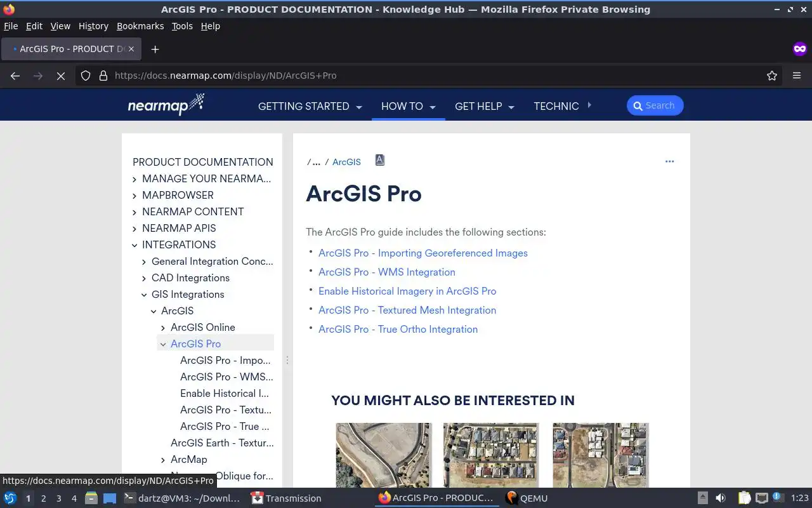
Task: Stop page loading with the X button
Action: click(61, 76)
